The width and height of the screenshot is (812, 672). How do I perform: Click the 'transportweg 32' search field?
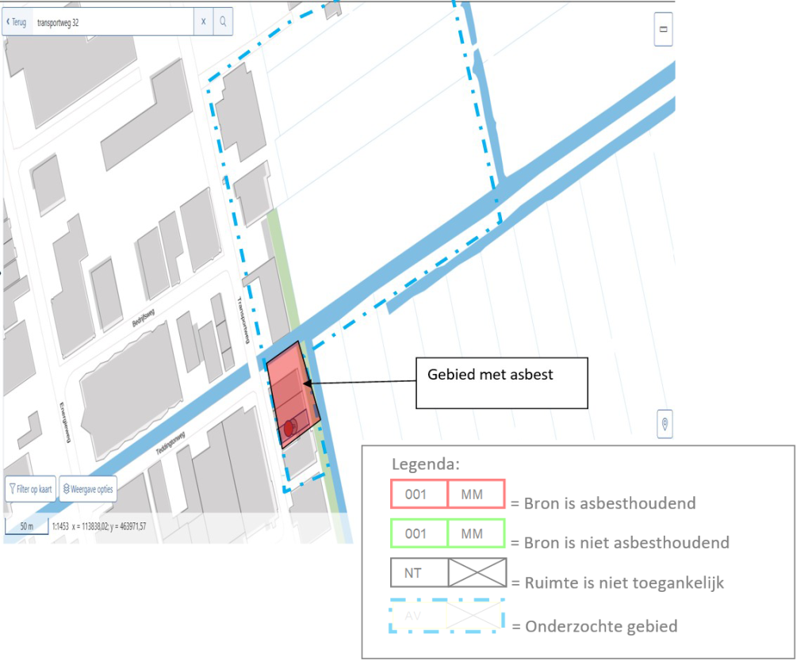[111, 22]
